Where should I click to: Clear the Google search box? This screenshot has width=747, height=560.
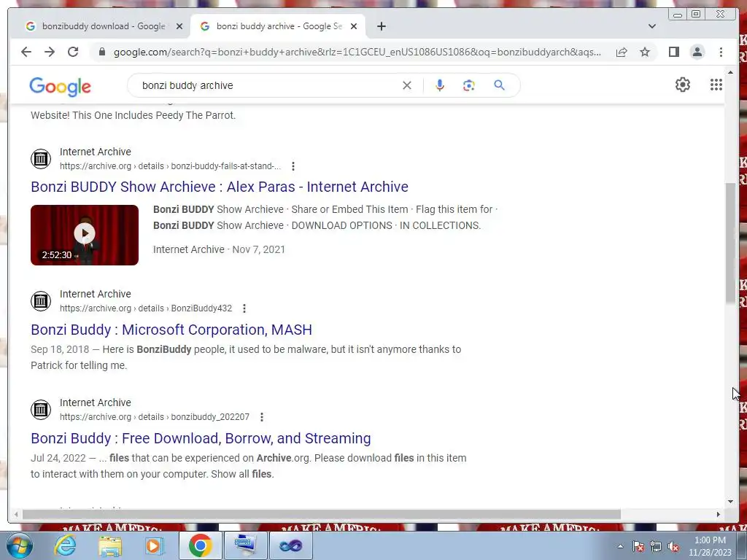(x=407, y=85)
